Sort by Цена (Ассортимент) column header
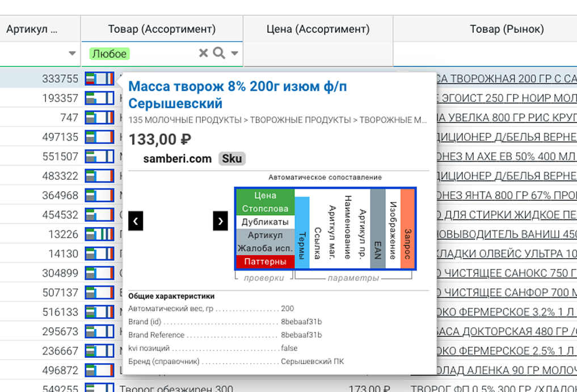 coord(318,29)
